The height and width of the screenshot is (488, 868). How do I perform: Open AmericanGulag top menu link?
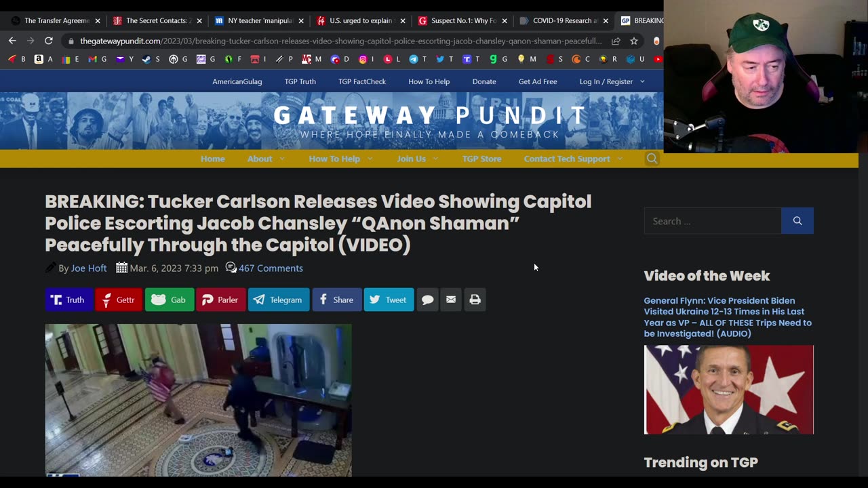[237, 81]
